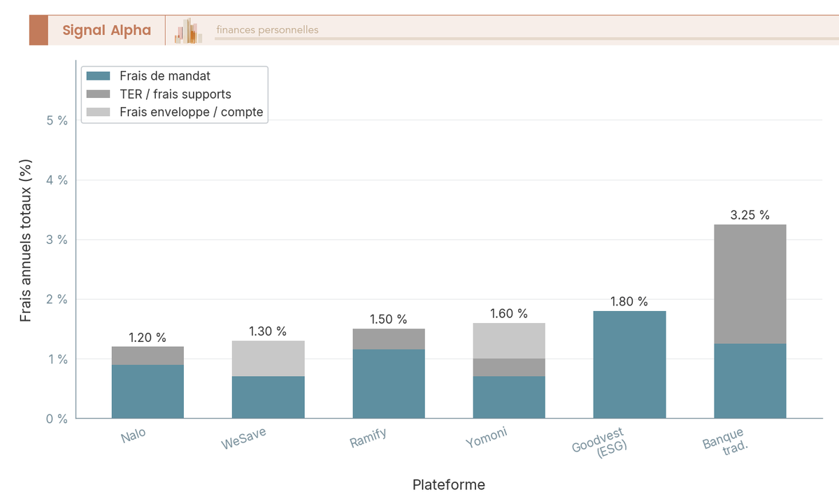Viewport: 839px width, 504px height.
Task: Click the Yomoni light gray envelope segment
Action: pyautogui.click(x=509, y=341)
